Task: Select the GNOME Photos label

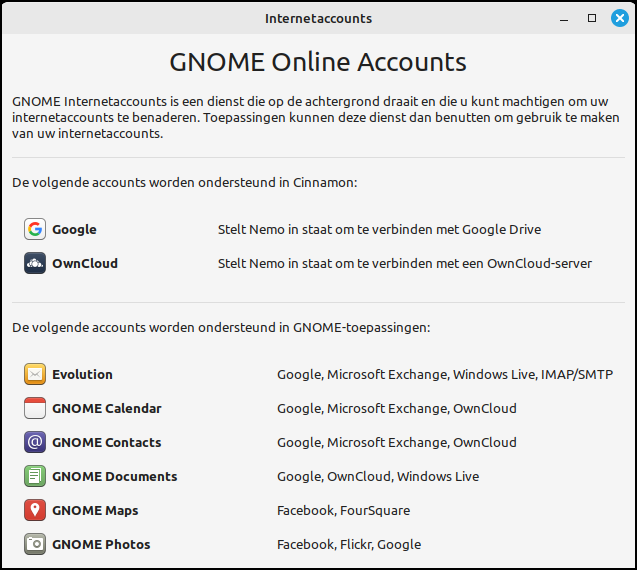Action: 101,544
